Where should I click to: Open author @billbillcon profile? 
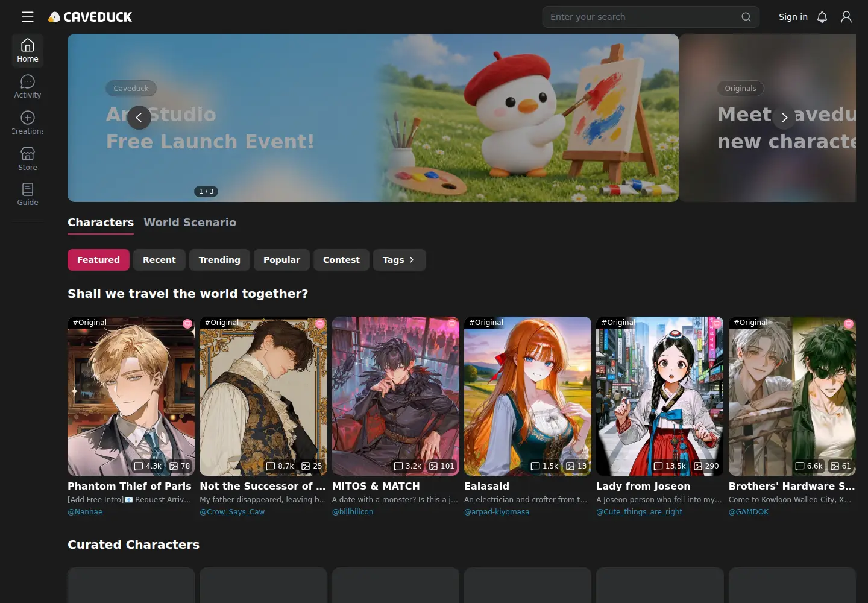[353, 512]
